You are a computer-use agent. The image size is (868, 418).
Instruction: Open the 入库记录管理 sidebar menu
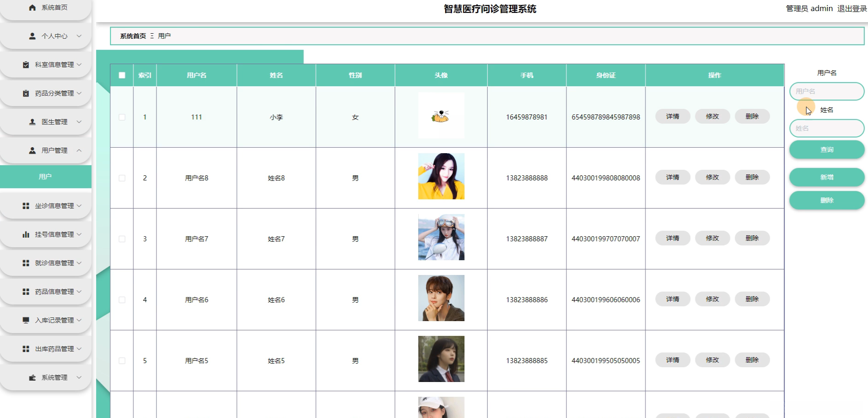tap(46, 320)
